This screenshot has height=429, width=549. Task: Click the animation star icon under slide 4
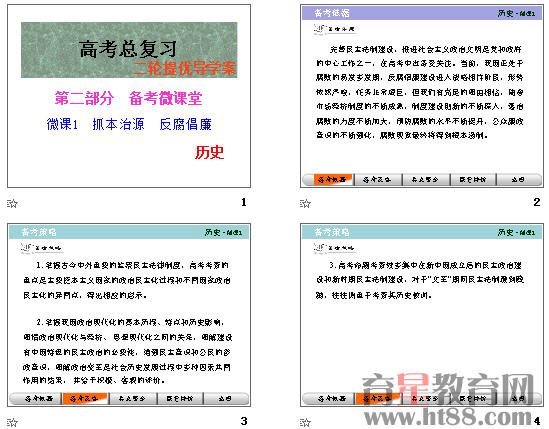coord(305,422)
